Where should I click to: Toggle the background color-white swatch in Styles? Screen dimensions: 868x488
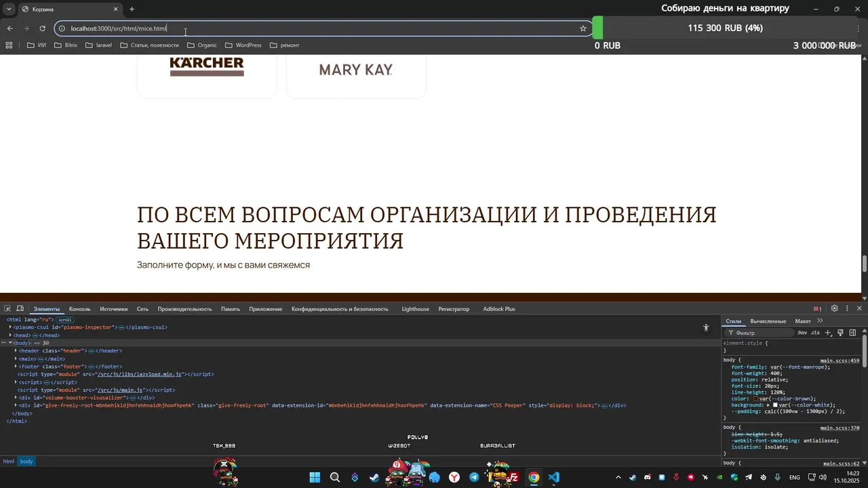coord(775,405)
